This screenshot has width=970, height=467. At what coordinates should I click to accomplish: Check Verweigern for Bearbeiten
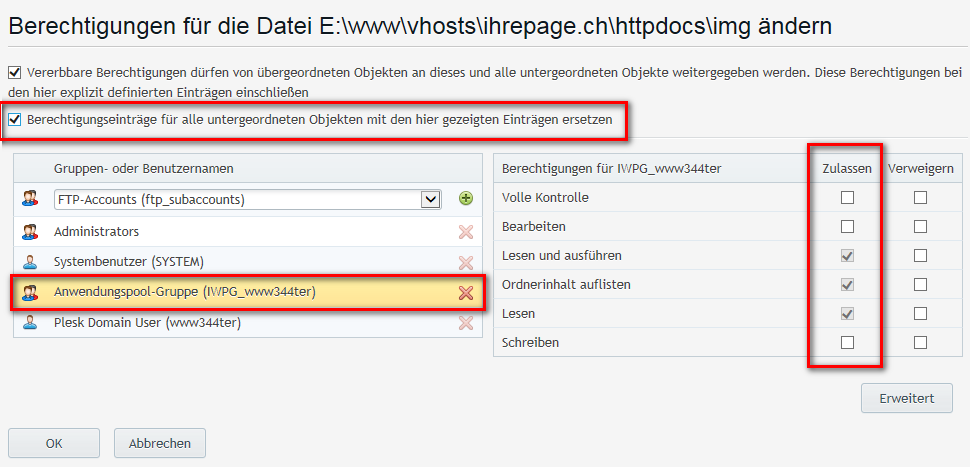920,227
